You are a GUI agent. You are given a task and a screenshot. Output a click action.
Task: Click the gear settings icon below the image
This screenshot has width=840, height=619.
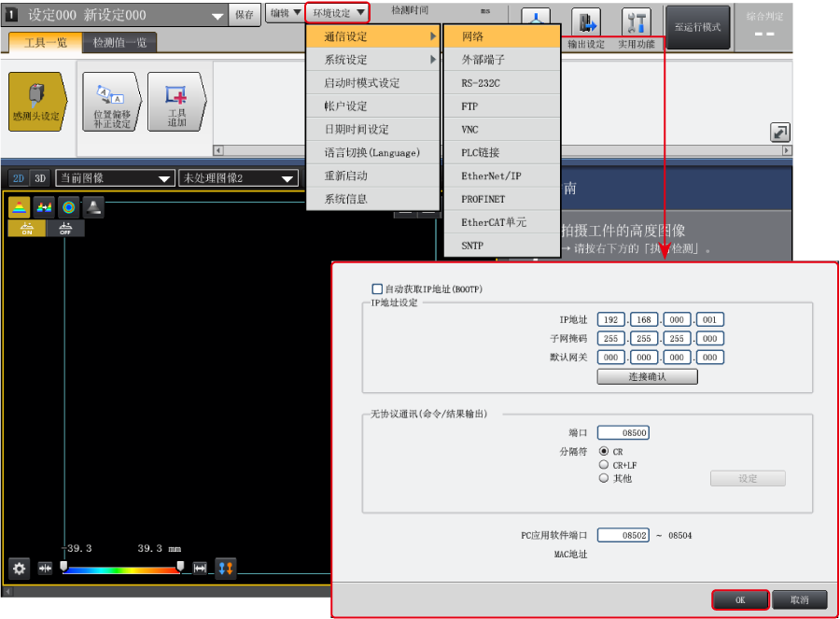(x=19, y=568)
